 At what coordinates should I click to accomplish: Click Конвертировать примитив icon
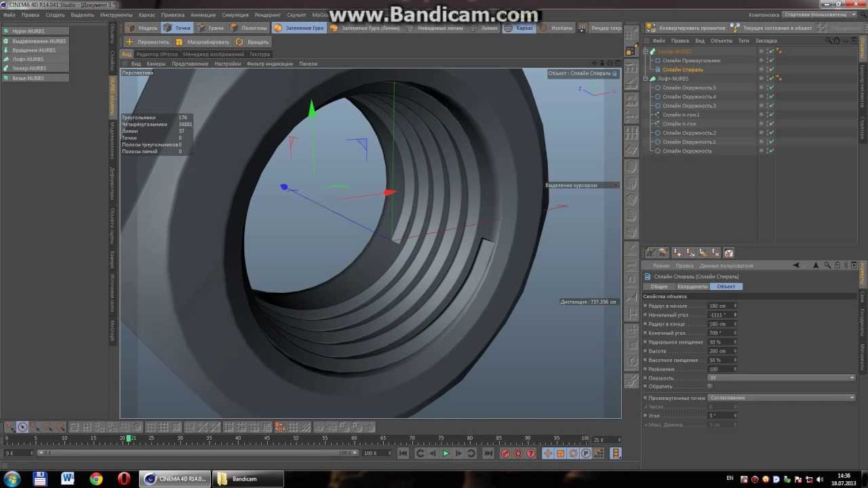[x=651, y=28]
